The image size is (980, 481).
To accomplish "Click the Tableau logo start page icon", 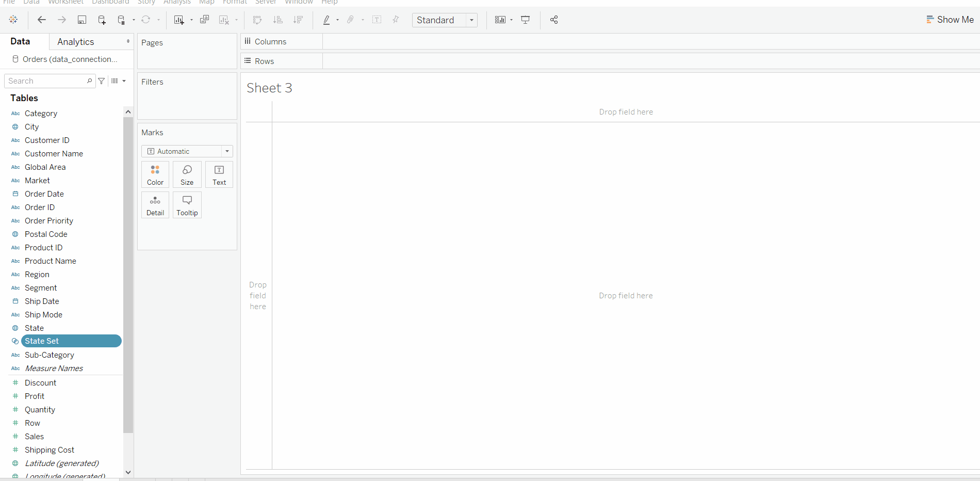I will pyautogui.click(x=13, y=20).
